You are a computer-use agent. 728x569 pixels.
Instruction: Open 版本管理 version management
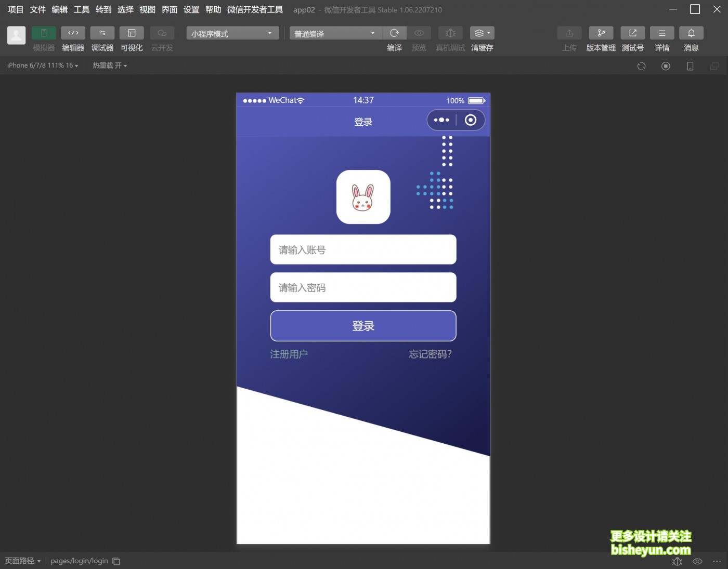tap(601, 33)
